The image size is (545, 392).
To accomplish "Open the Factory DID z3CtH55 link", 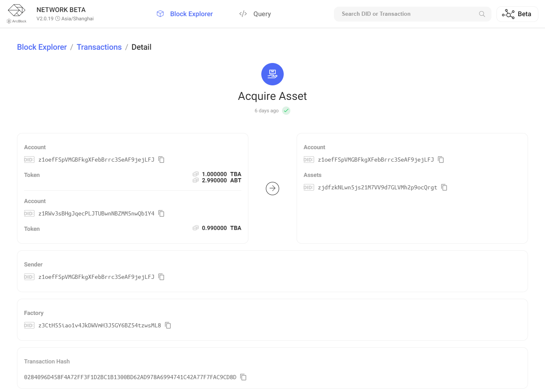I will 100,325.
